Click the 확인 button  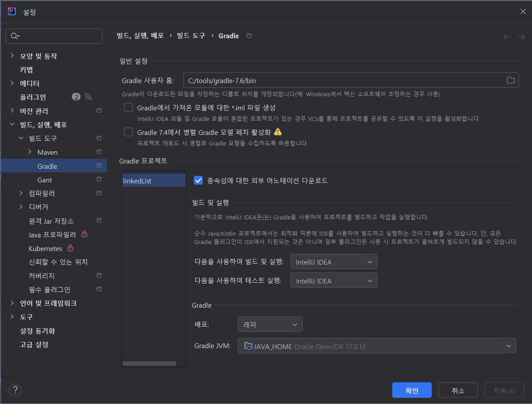[412, 390]
